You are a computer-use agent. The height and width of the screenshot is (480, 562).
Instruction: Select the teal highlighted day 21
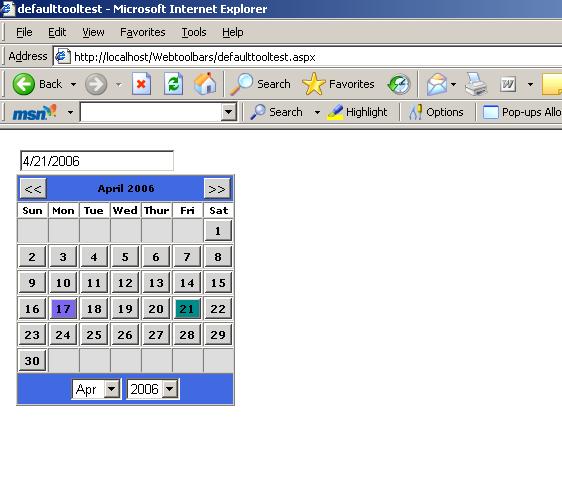pyautogui.click(x=187, y=309)
